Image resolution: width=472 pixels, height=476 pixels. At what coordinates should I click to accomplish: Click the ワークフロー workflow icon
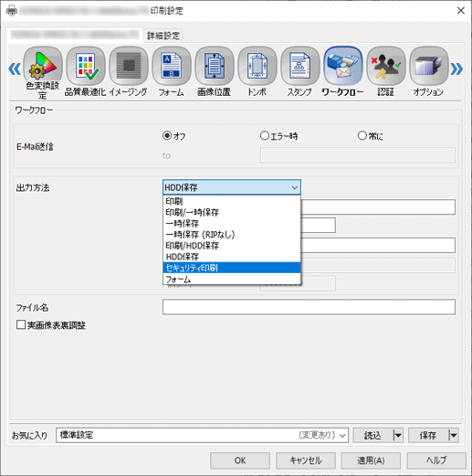(x=343, y=66)
